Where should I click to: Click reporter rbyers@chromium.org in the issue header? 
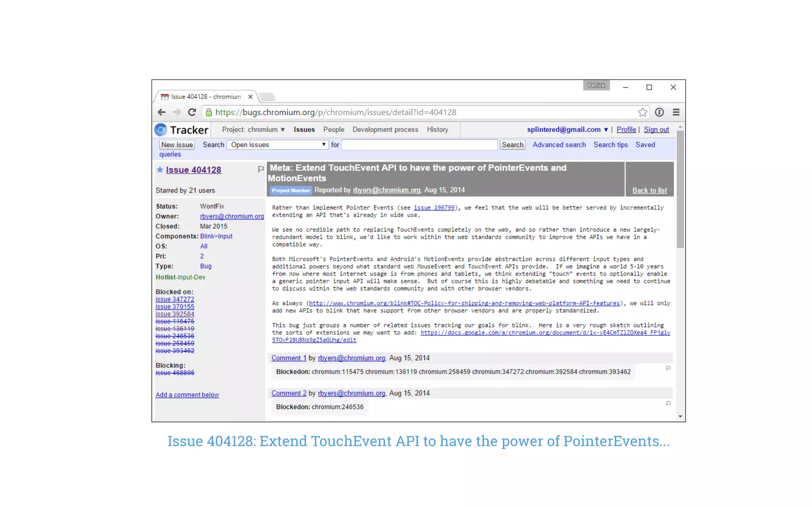coord(387,190)
